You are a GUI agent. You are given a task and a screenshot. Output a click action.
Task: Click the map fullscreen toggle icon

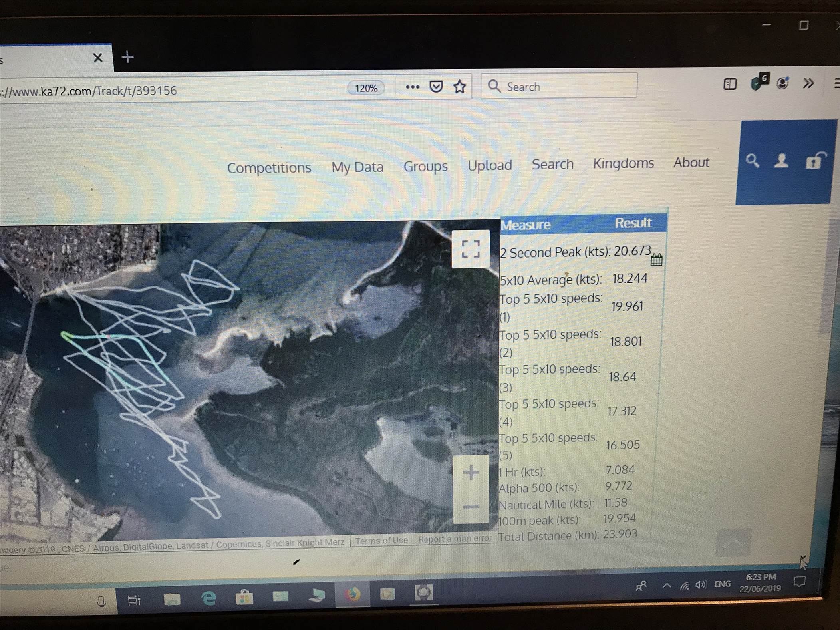(x=471, y=249)
